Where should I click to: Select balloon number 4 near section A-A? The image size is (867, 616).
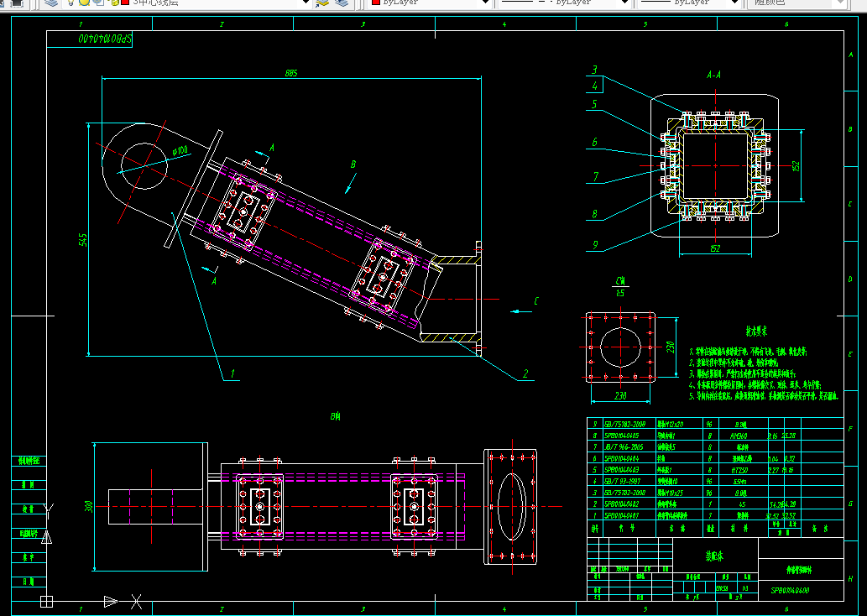pyautogui.click(x=594, y=86)
